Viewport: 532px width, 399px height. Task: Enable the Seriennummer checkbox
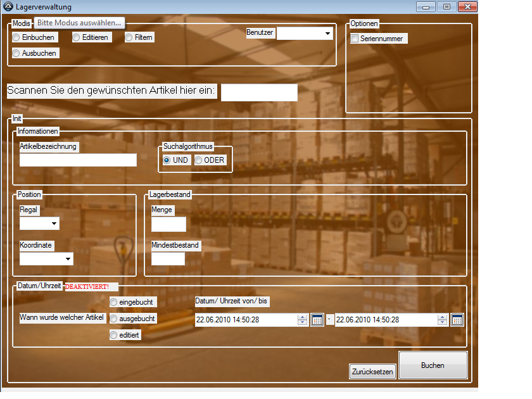coord(355,39)
